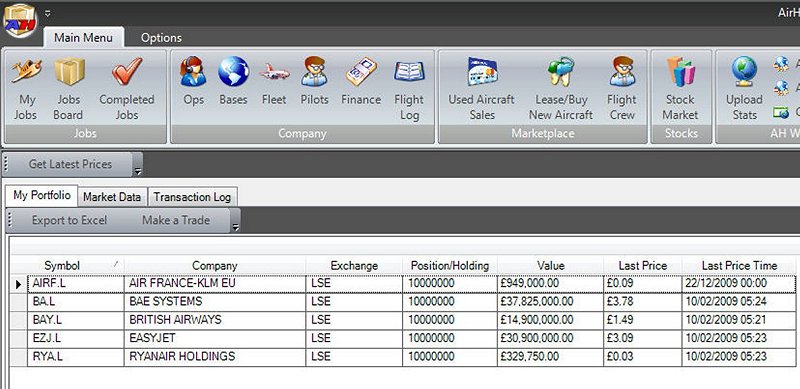The image size is (800, 389).
Task: Select the Market Data tab
Action: (112, 197)
